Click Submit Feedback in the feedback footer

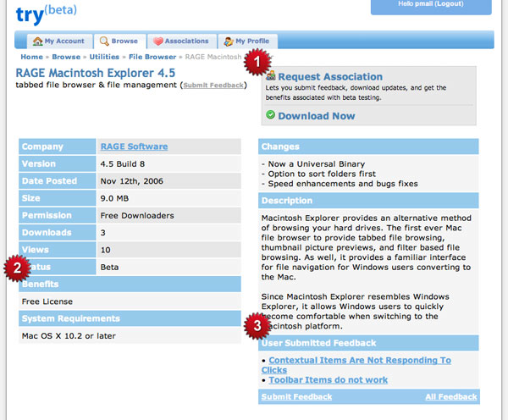(x=296, y=397)
